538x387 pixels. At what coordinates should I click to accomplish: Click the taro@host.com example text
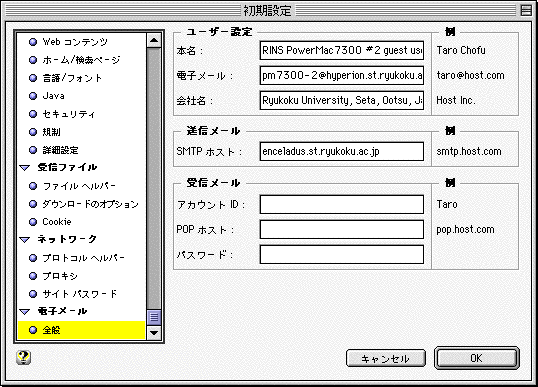click(470, 75)
